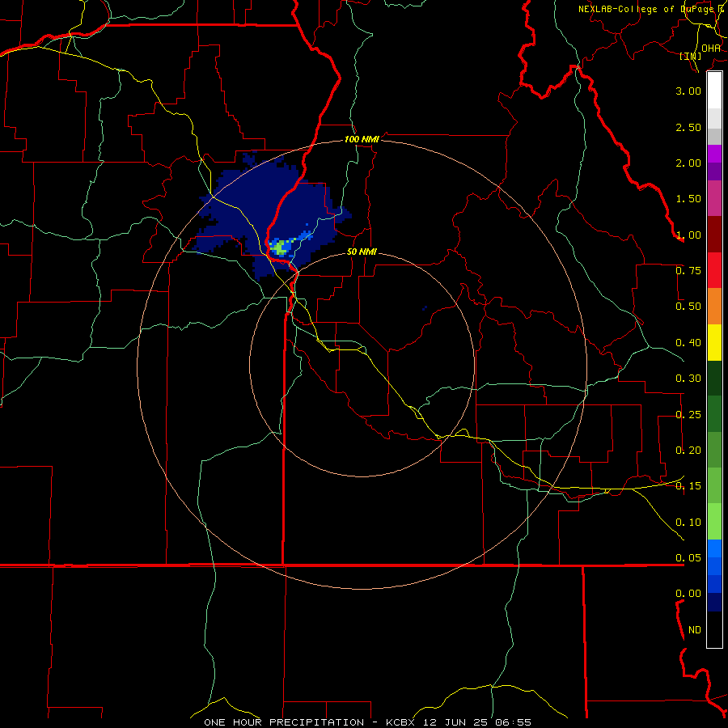Viewport: 728px width, 728px height.
Task: Click the black ND legend swatch
Action: [714, 629]
